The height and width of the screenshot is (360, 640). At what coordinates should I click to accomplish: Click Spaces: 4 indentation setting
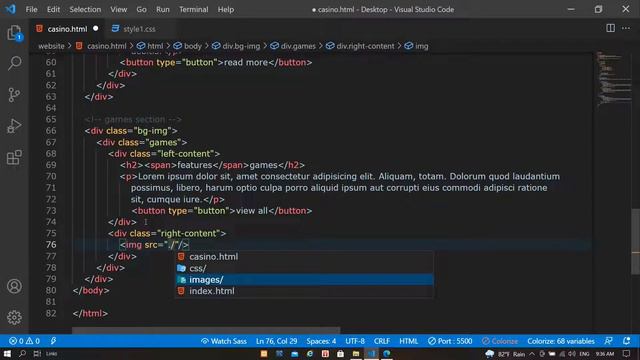click(x=321, y=341)
